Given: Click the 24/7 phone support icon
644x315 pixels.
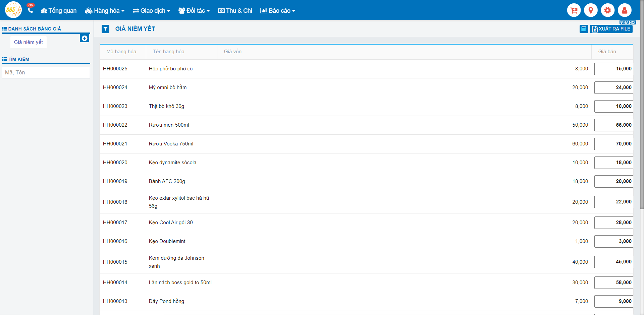Looking at the screenshot, I should [31, 10].
